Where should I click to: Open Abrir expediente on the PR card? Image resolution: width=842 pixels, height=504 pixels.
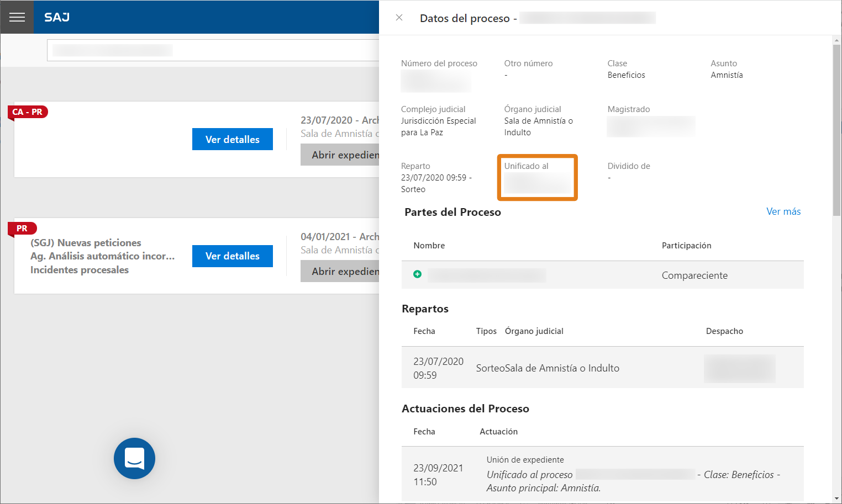point(340,271)
